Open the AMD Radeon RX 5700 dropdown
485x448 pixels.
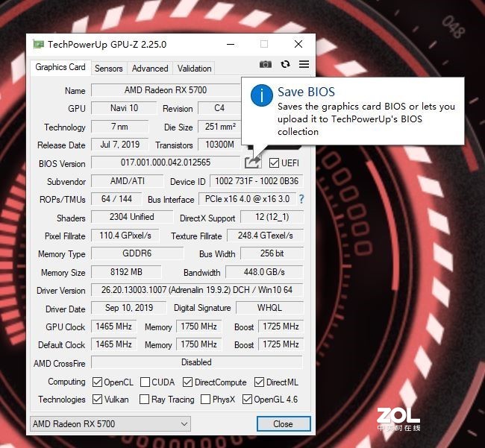click(x=110, y=423)
